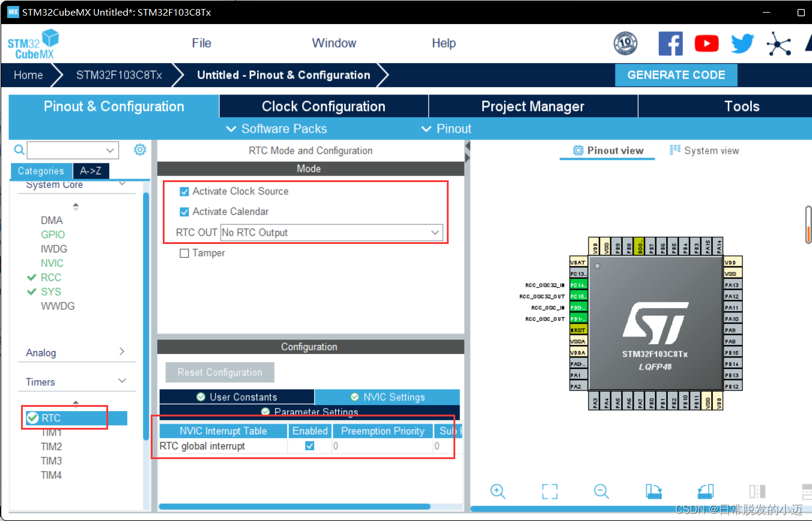The width and height of the screenshot is (812, 521).
Task: Open the Facebook icon link
Action: pos(670,43)
